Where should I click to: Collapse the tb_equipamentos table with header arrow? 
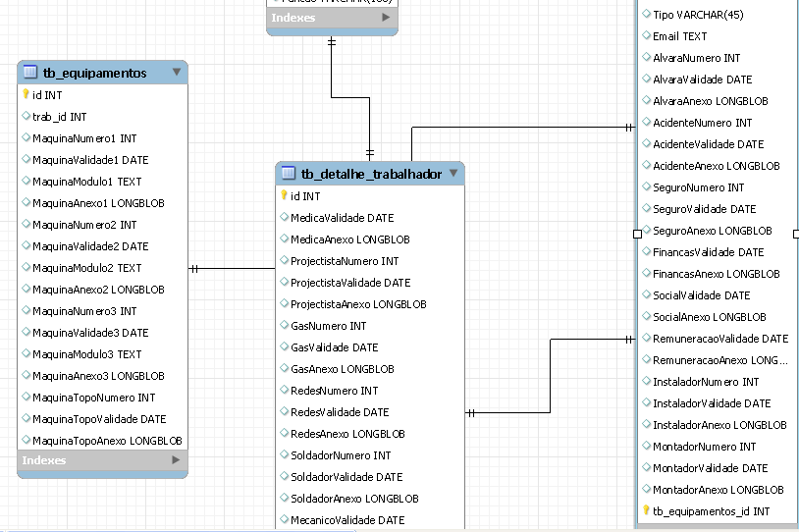click(177, 73)
